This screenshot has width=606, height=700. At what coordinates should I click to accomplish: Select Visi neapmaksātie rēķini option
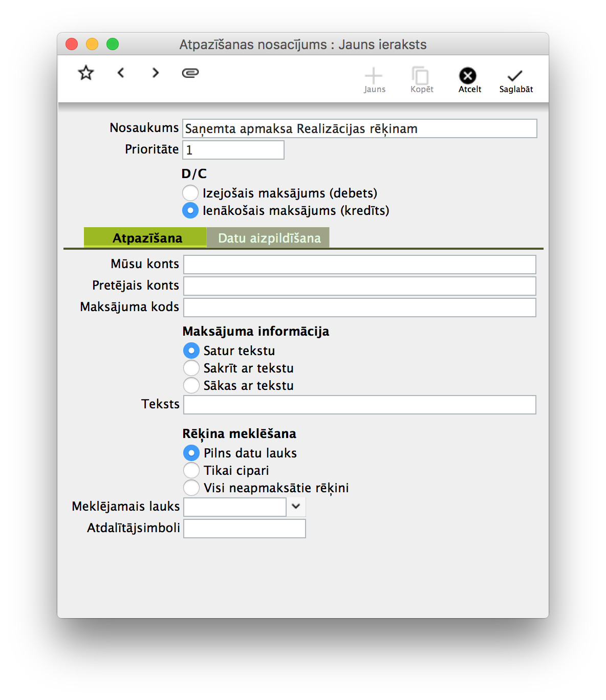click(191, 488)
